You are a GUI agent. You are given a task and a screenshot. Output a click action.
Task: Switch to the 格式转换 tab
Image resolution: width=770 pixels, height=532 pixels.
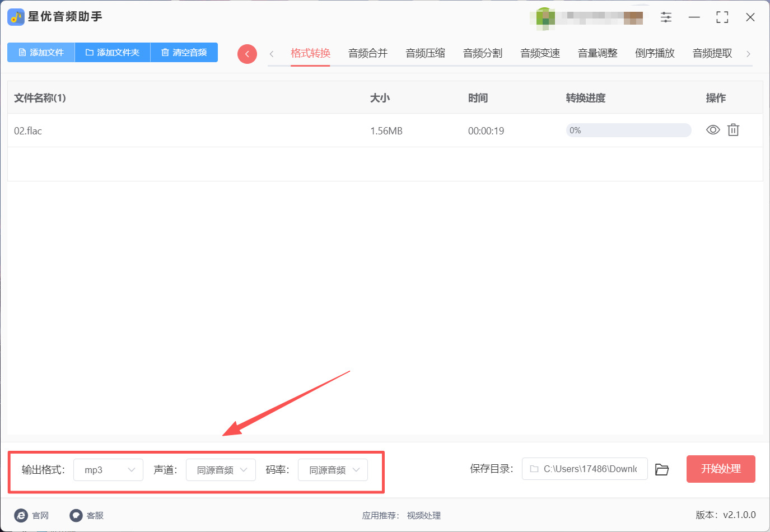[x=310, y=53]
